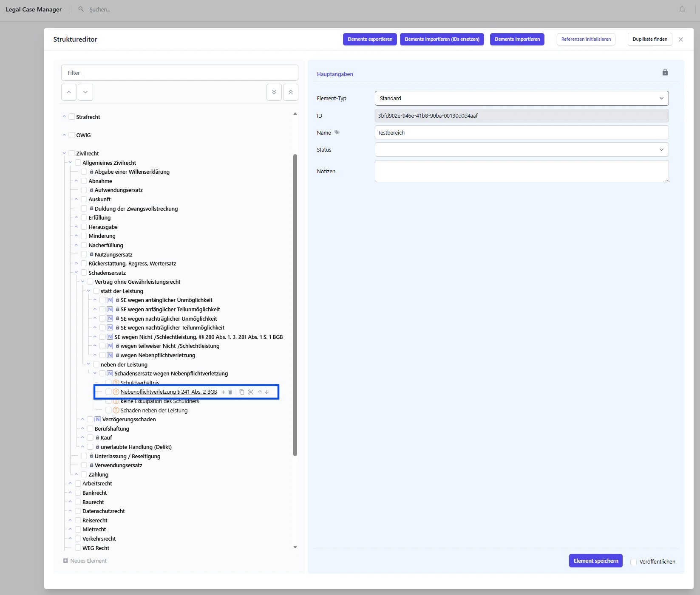This screenshot has height=595, width=700.
Task: Click Duplikate finden button
Action: pos(650,39)
